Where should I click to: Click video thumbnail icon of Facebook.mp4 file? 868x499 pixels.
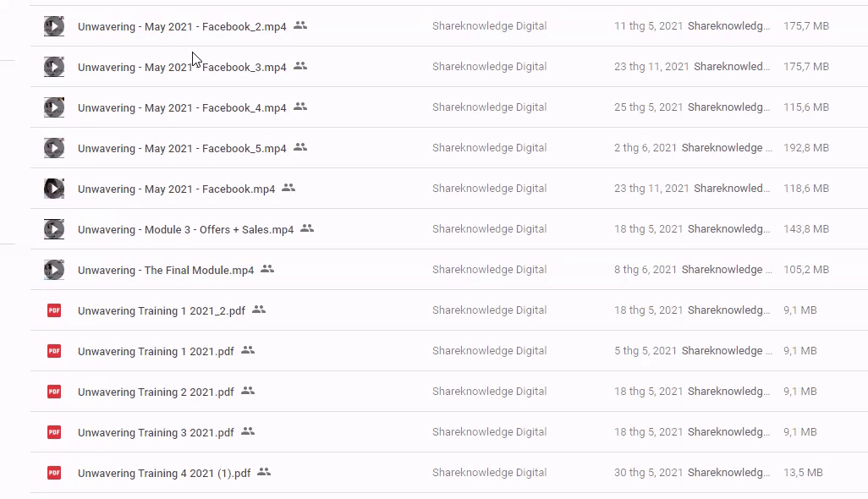coord(54,189)
